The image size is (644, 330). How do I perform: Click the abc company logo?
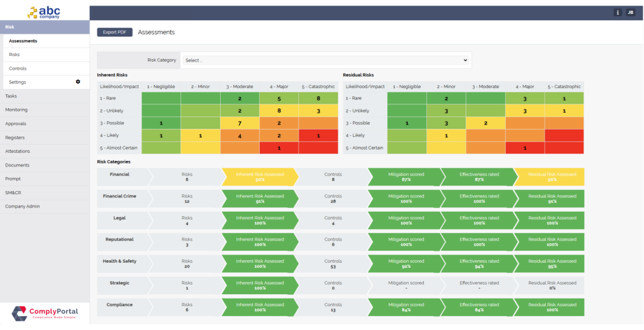click(44, 11)
